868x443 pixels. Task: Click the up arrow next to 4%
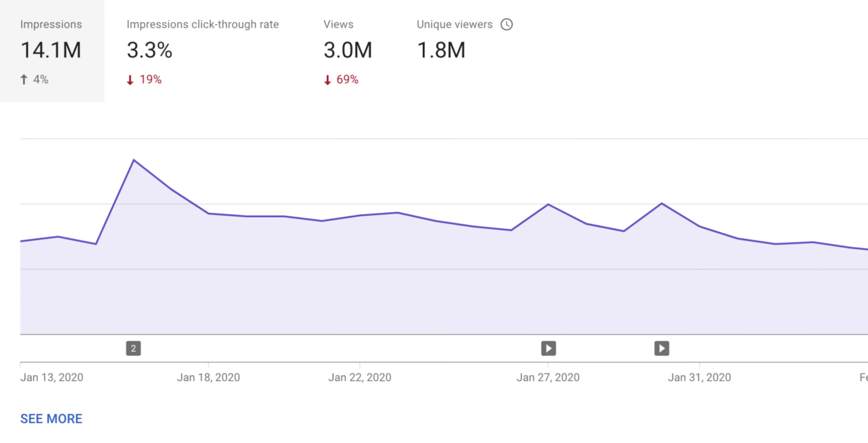click(24, 79)
